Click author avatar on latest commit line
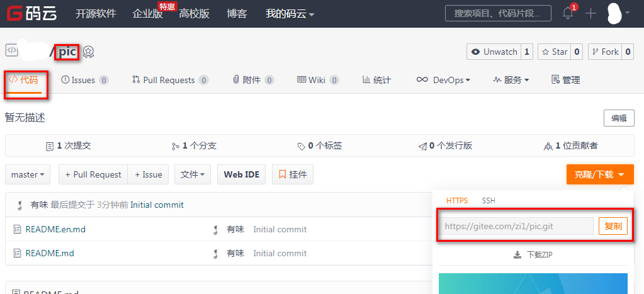644x294 pixels. 20,205
